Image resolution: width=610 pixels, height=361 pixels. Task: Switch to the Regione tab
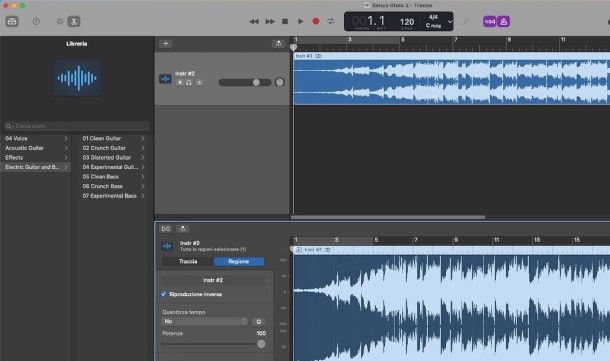click(x=238, y=261)
